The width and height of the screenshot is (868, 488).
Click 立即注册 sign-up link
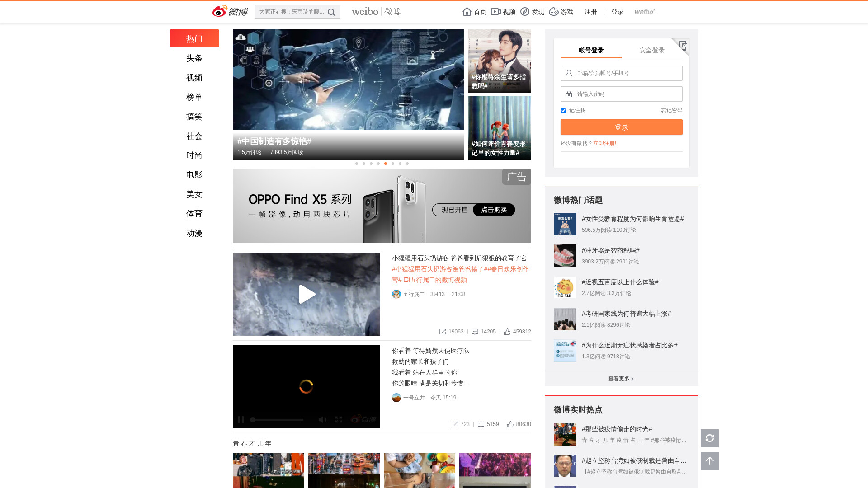coord(604,143)
